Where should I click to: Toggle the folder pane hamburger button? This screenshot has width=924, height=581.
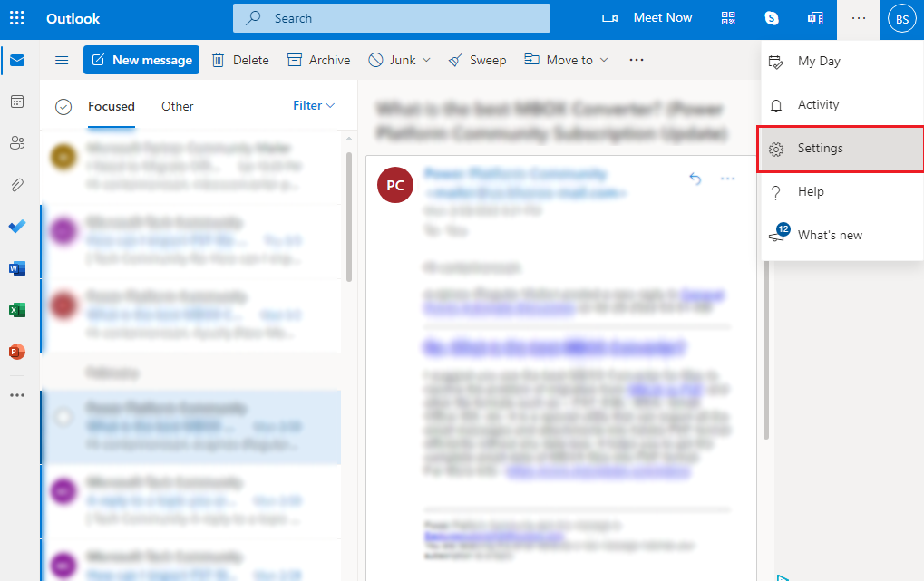click(x=62, y=60)
